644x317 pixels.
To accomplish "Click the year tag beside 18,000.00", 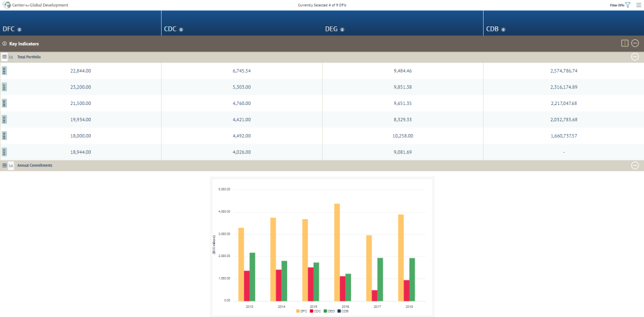I will coord(5,136).
